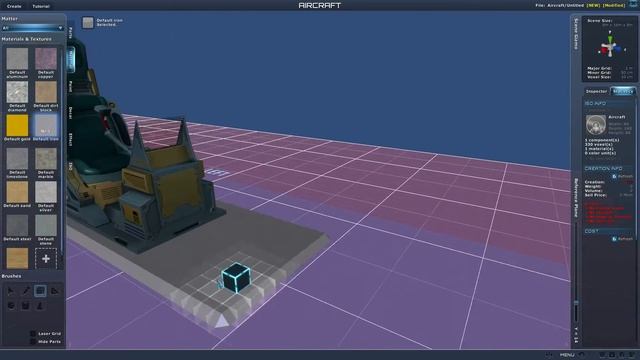This screenshot has height=360, width=640.
Task: Click the blue axis on scene gizmo
Action: 618,49
